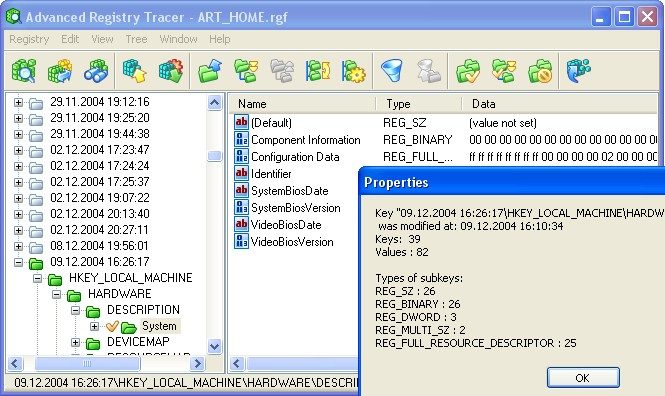Click the SystemBiosVersion value icon
Viewport: 665px width, 396px height.
coord(241,207)
